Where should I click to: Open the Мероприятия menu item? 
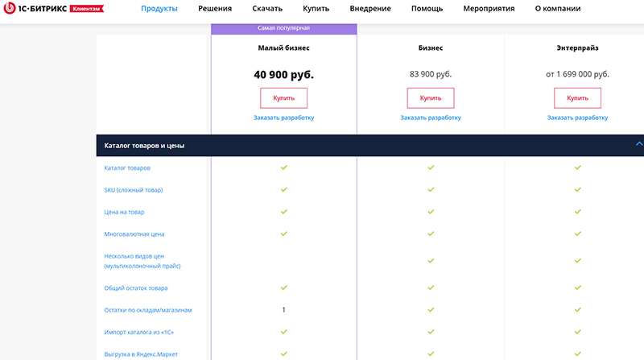(490, 9)
